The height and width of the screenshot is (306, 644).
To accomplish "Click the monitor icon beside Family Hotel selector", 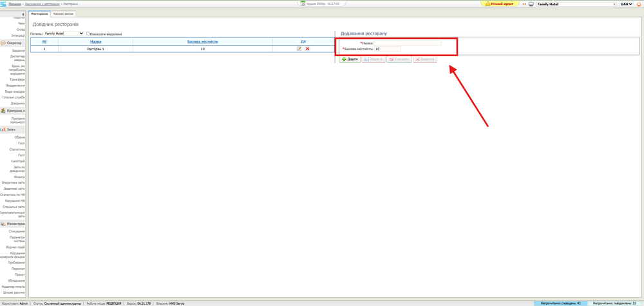I will (x=531, y=4).
